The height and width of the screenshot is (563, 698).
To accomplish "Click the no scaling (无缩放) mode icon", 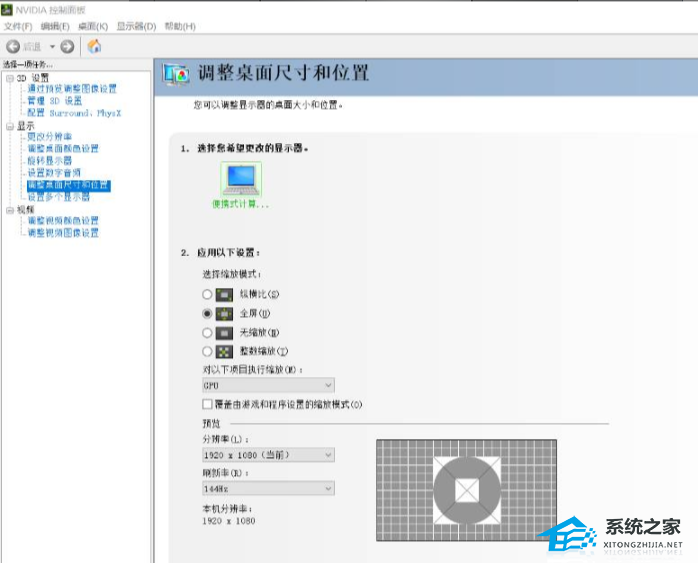I will tap(224, 333).
